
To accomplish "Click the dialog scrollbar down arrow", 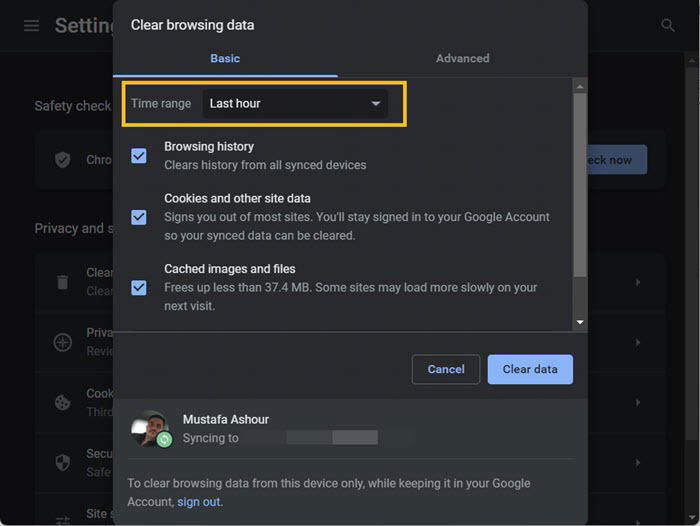I will pos(580,322).
